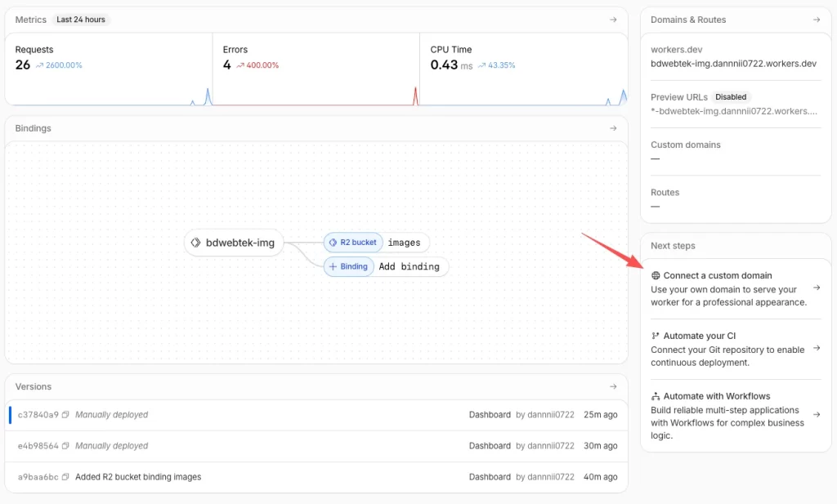Open arrow next to Automate your CI
Screen dimensions: 837x504
[817, 348]
